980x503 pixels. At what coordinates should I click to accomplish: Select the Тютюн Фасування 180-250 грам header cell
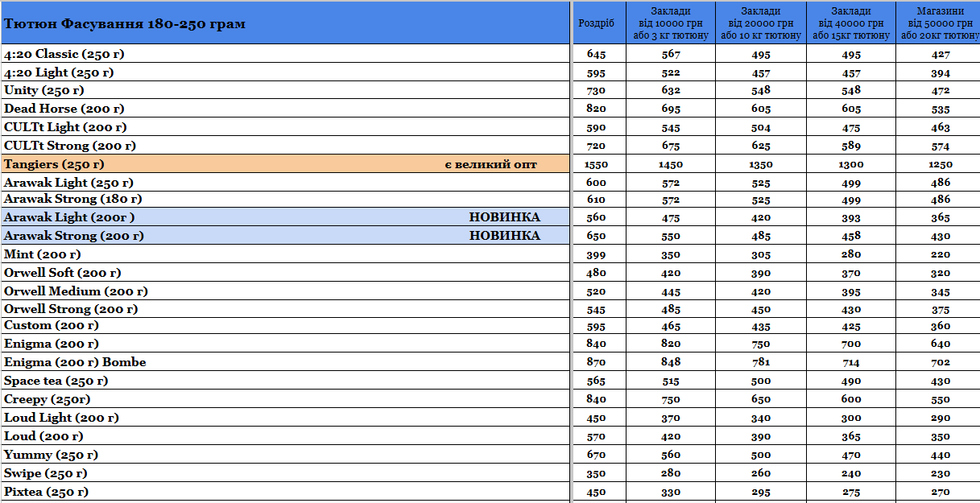pyautogui.click(x=285, y=23)
